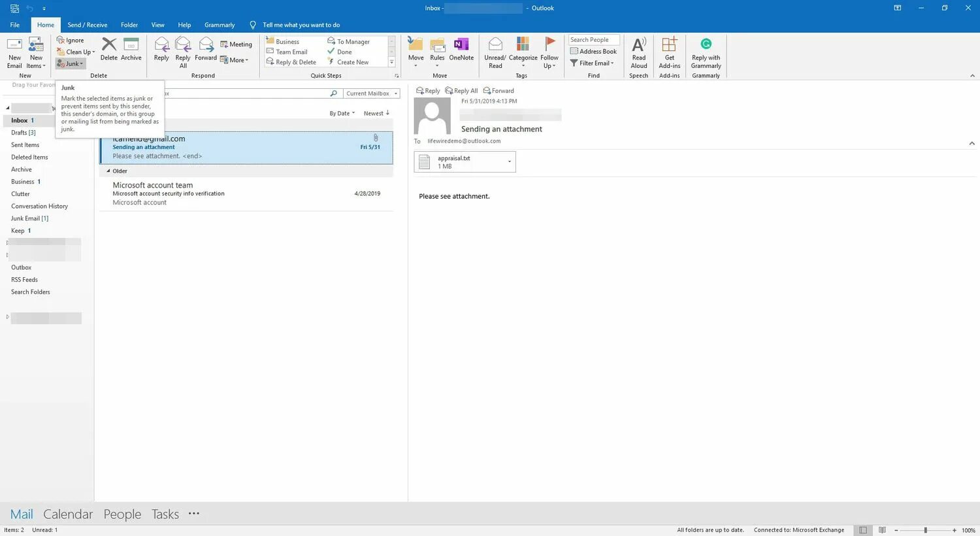This screenshot has width=980, height=536.
Task: Open the Categorize color menu
Action: [x=523, y=53]
